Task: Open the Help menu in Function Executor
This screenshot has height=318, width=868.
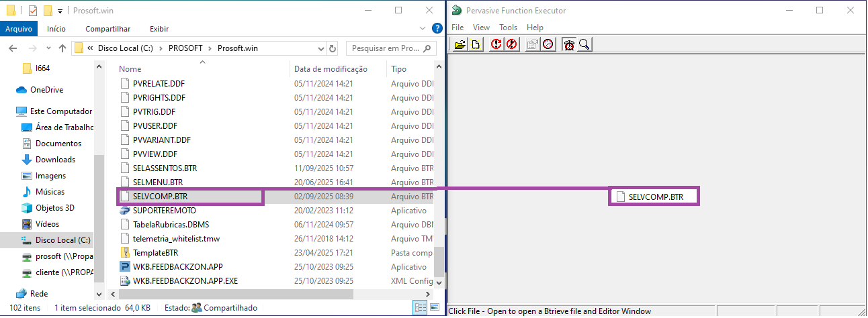Action: 535,28
